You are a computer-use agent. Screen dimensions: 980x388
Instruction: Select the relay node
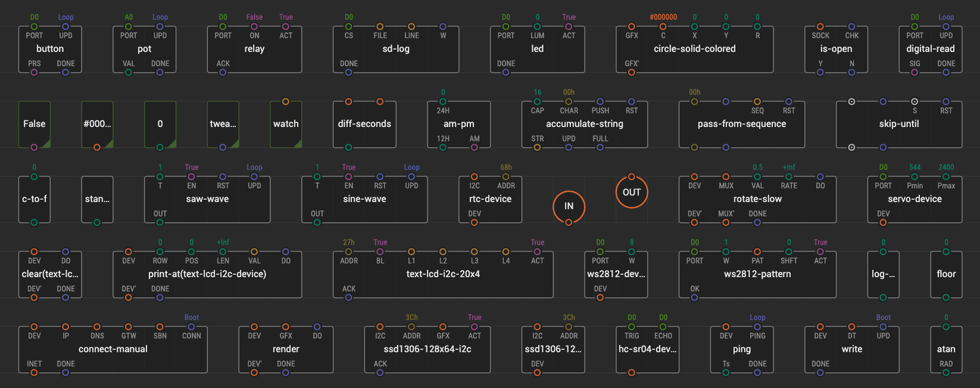254,49
